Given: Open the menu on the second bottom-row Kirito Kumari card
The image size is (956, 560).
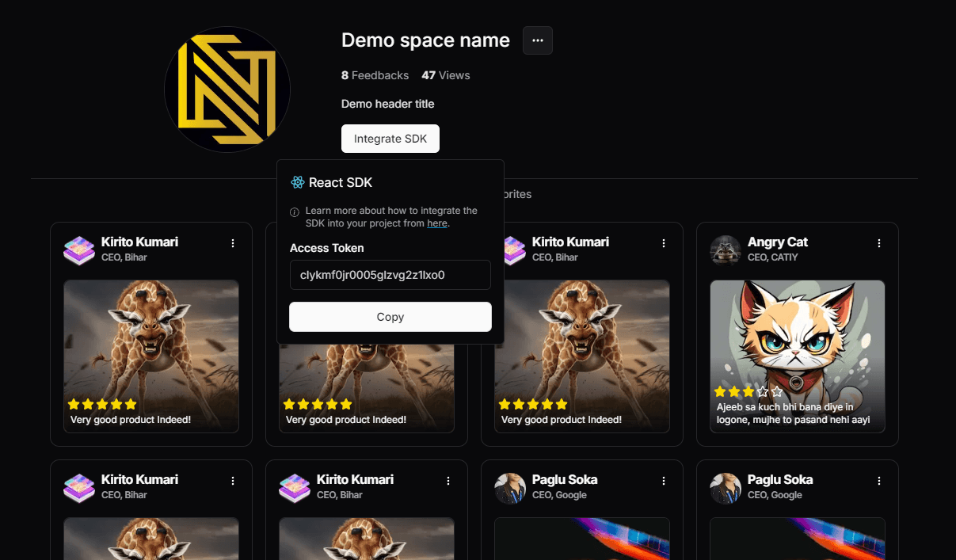Looking at the screenshot, I should pos(448,481).
